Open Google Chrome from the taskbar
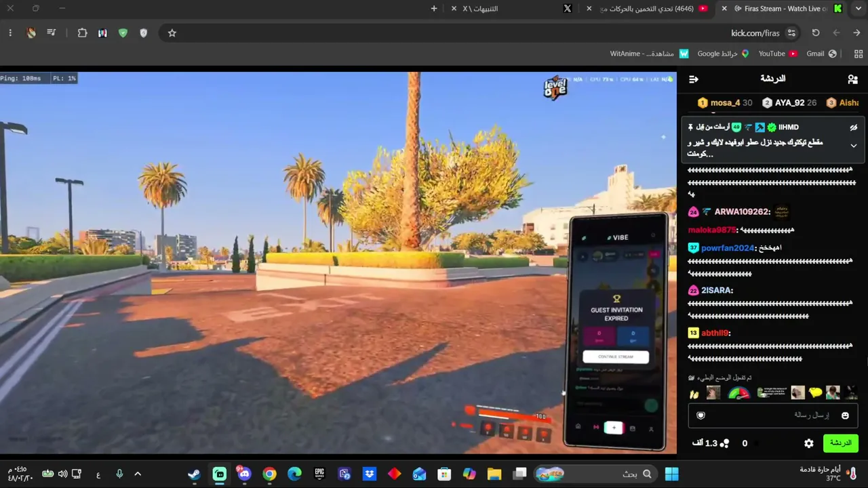The height and width of the screenshot is (488, 868). (269, 474)
